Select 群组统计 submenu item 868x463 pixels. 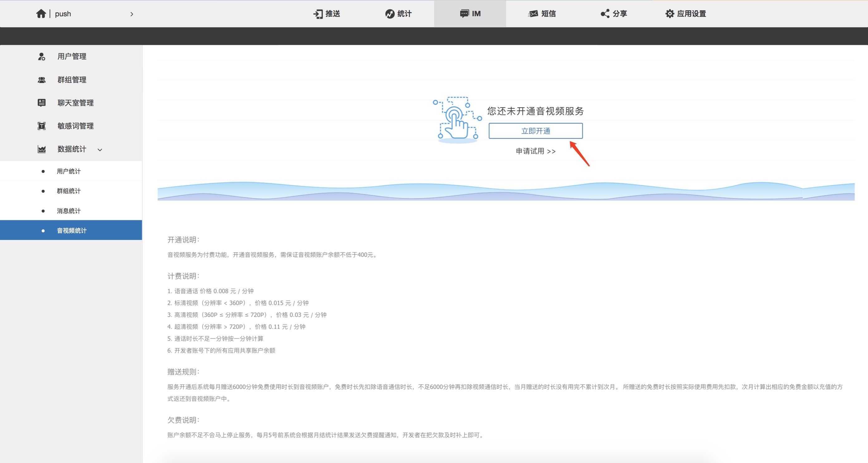click(69, 191)
